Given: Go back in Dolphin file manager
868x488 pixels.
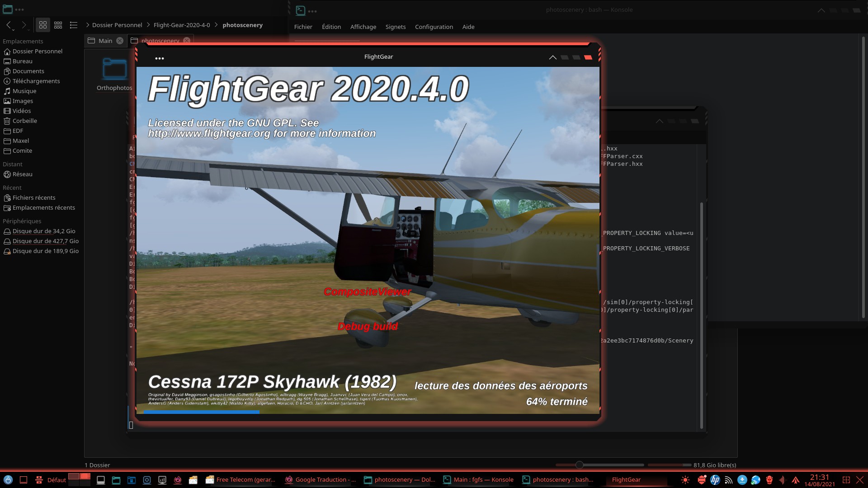Looking at the screenshot, I should pos(9,25).
